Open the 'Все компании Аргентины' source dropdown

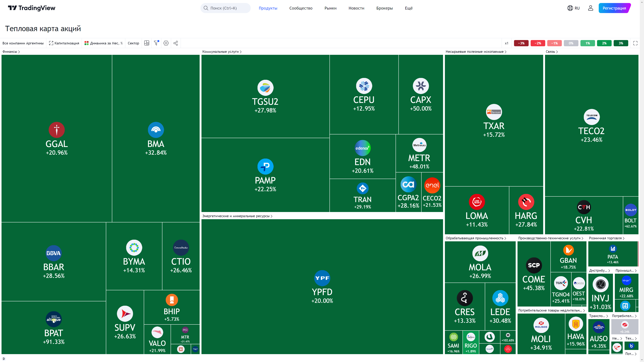pos(23,43)
